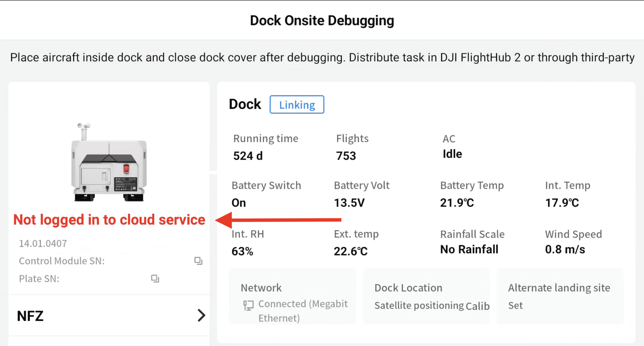Click the Flights count 753
644x346 pixels.
pyautogui.click(x=346, y=156)
